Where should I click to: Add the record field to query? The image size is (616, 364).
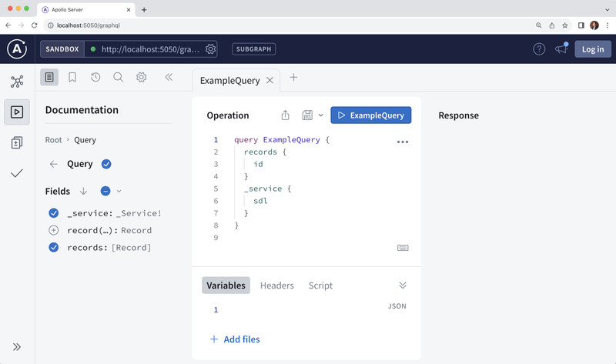(54, 230)
